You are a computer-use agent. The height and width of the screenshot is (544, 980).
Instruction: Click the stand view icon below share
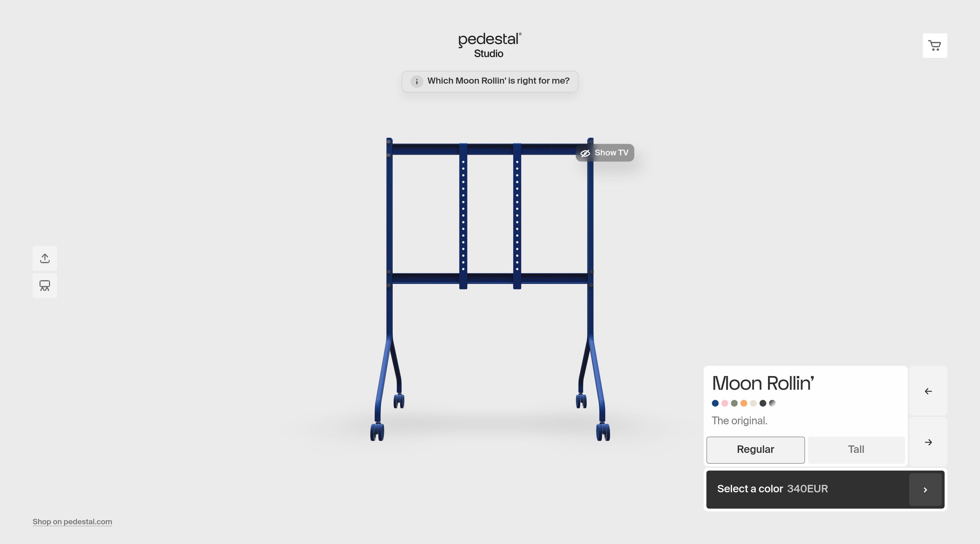point(45,286)
